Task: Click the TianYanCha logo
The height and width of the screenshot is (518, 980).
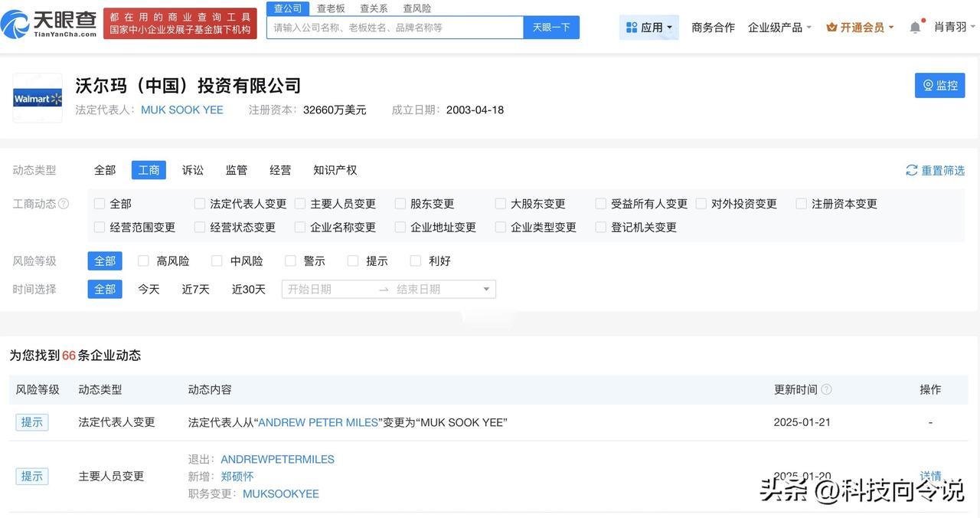Action: point(49,24)
